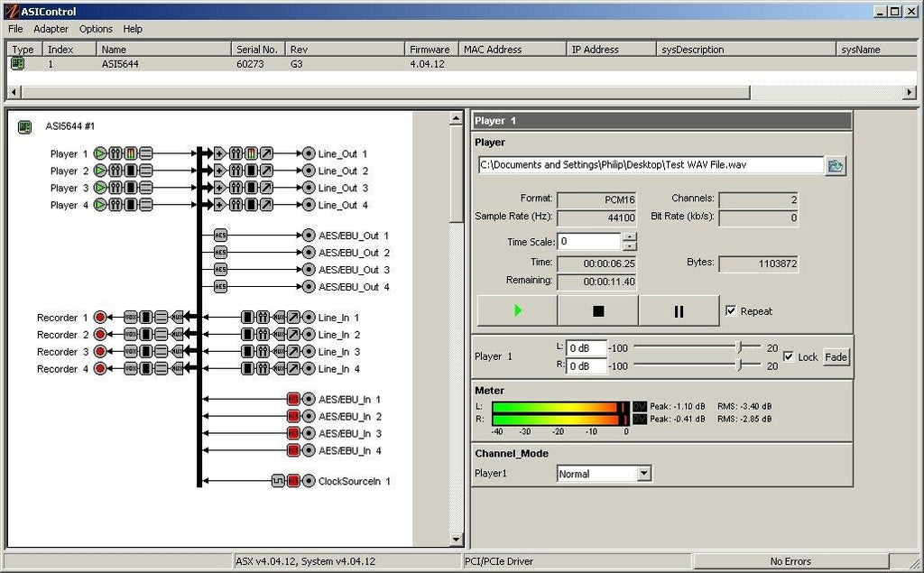Click the Player 4 meter icon
Image resolution: width=924 pixels, height=573 pixels.
pos(131,205)
